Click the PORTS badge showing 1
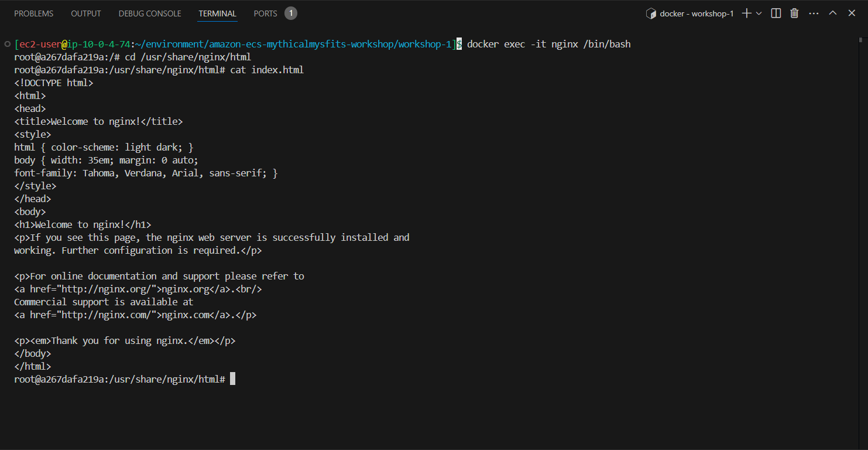This screenshot has width=868, height=450. tap(291, 13)
